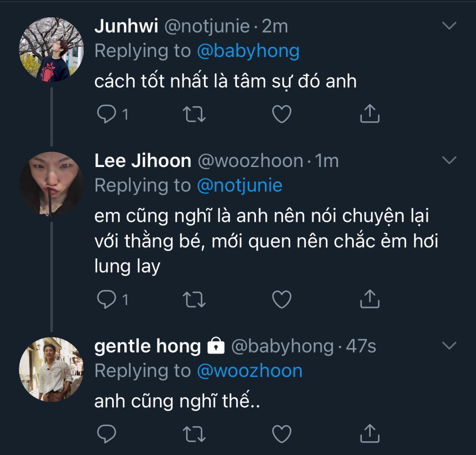Reply to Lee Jihoon's tweet

107,300
